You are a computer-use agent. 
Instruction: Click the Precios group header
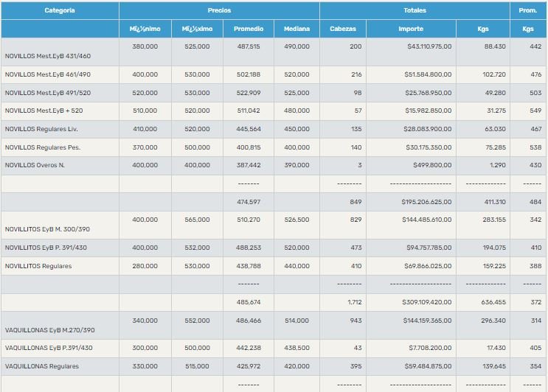[219, 11]
